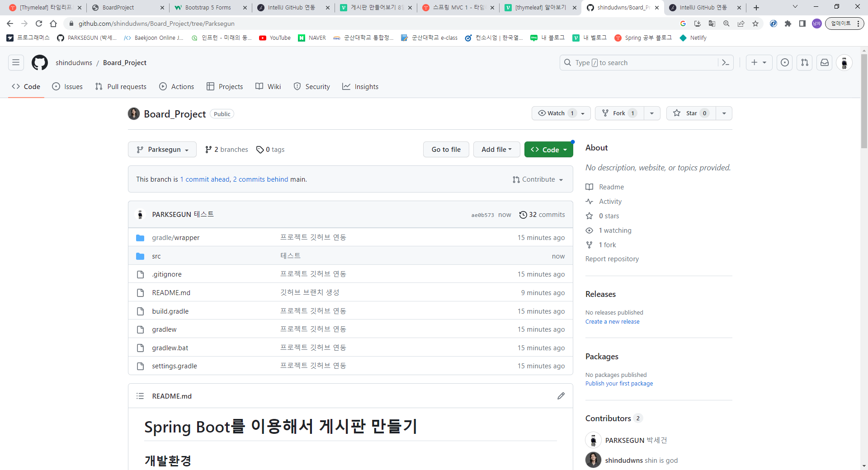Viewport: 868px width, 470px height.
Task: Click Report repository link
Action: click(x=612, y=259)
